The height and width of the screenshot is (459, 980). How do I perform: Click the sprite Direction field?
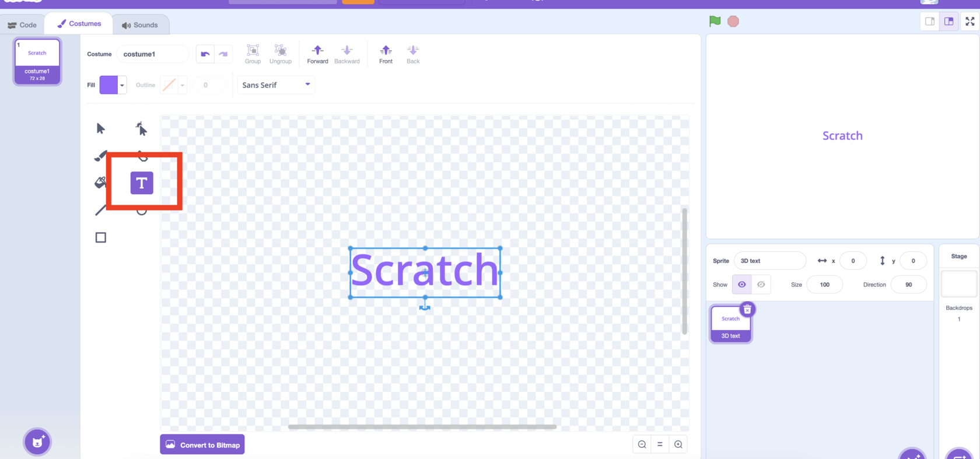908,285
